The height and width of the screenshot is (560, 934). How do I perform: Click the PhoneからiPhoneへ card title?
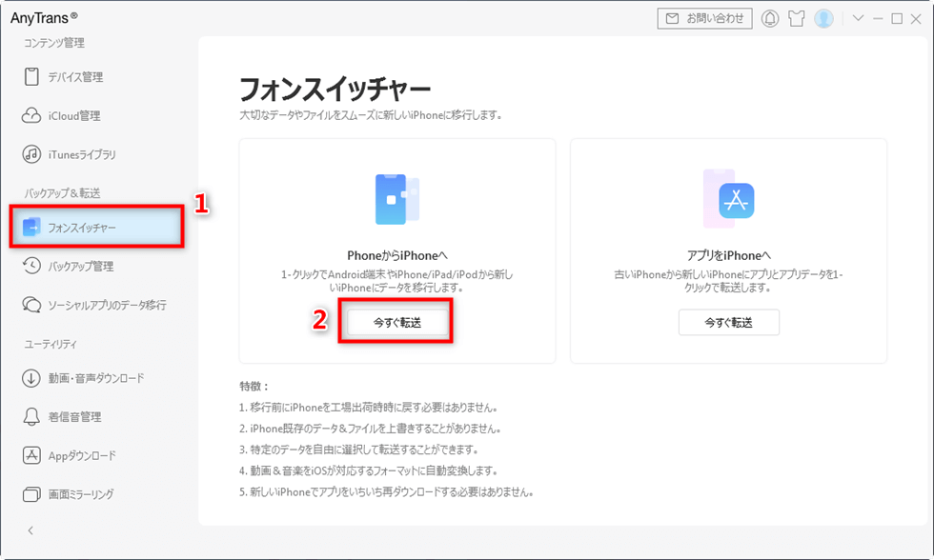[397, 255]
